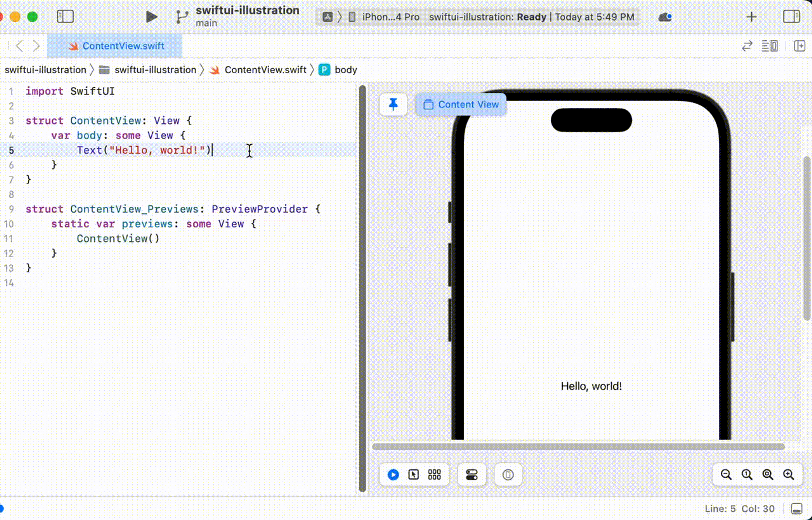Click the activity status Ready text
This screenshot has width=812, height=520.
click(531, 17)
